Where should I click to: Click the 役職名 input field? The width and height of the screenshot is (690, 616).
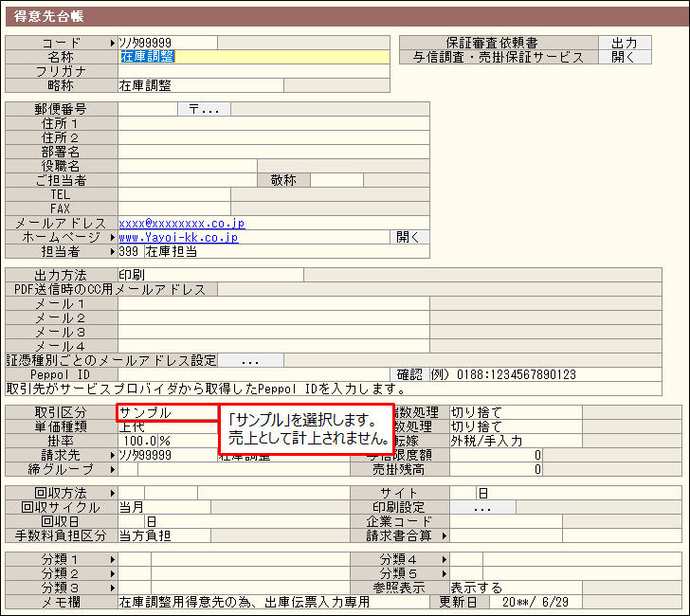(188, 166)
